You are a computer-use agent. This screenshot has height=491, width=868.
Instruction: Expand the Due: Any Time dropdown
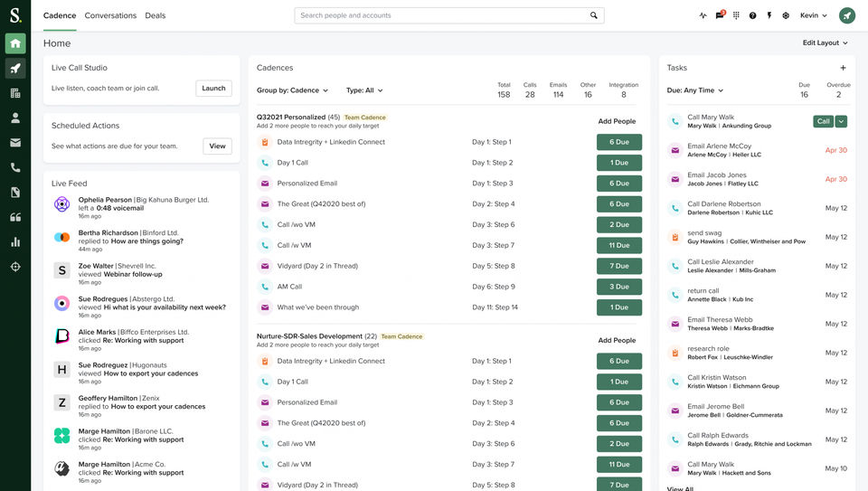click(x=695, y=90)
